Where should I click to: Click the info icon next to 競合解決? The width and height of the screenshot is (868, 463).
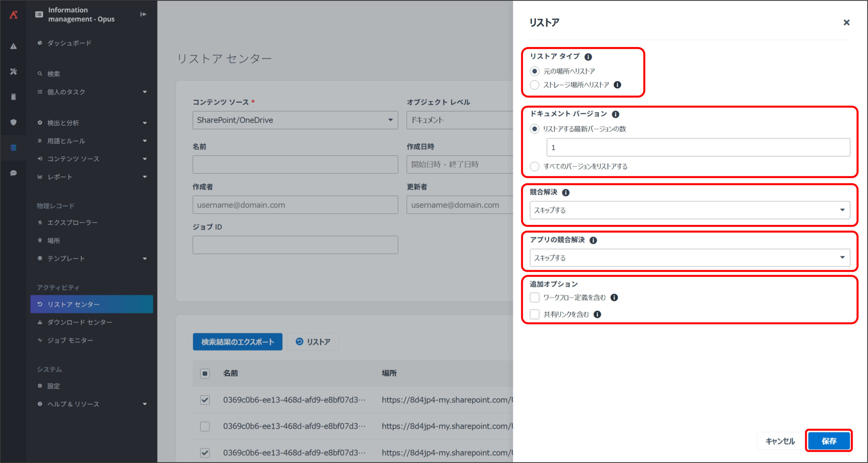tap(566, 192)
